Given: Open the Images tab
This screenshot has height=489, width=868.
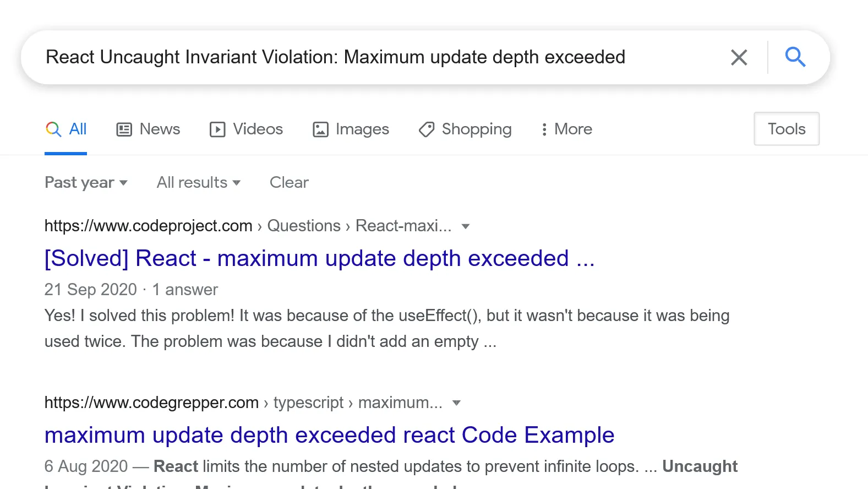Looking at the screenshot, I should (351, 129).
